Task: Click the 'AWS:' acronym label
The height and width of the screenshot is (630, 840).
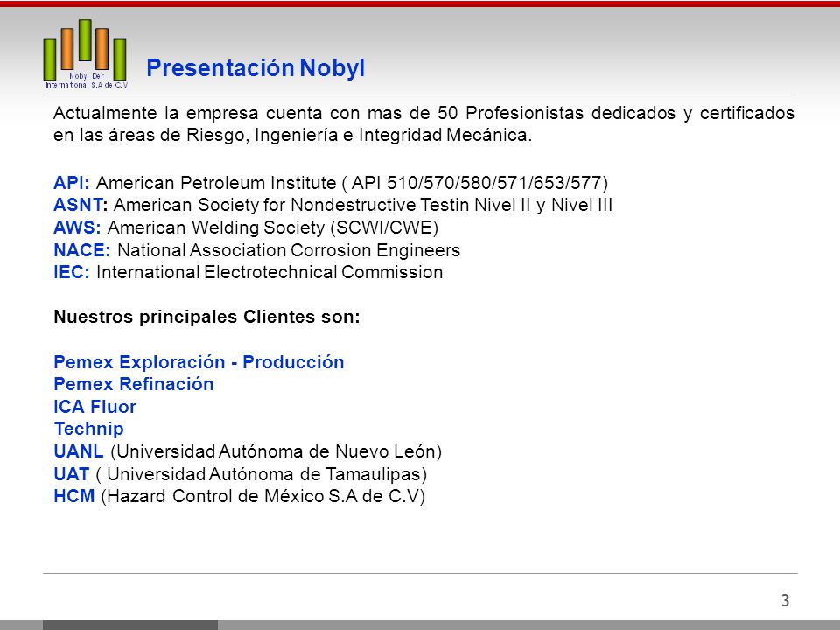Action: [77, 227]
